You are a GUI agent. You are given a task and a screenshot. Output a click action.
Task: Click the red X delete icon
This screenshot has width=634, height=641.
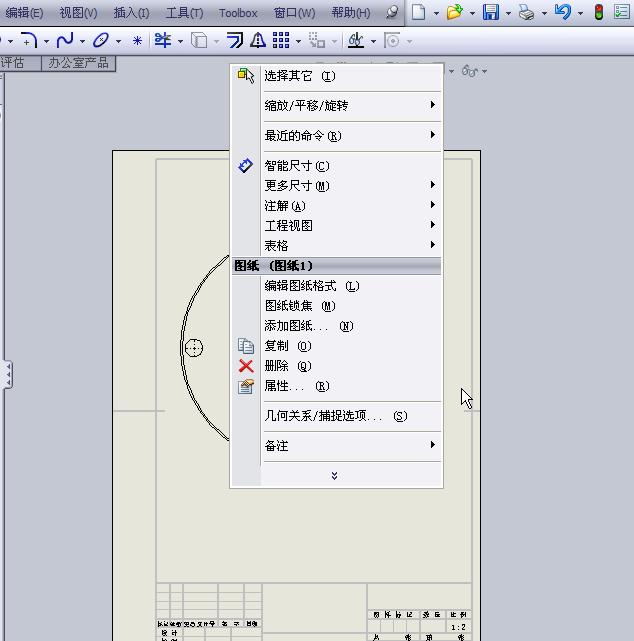pos(246,366)
